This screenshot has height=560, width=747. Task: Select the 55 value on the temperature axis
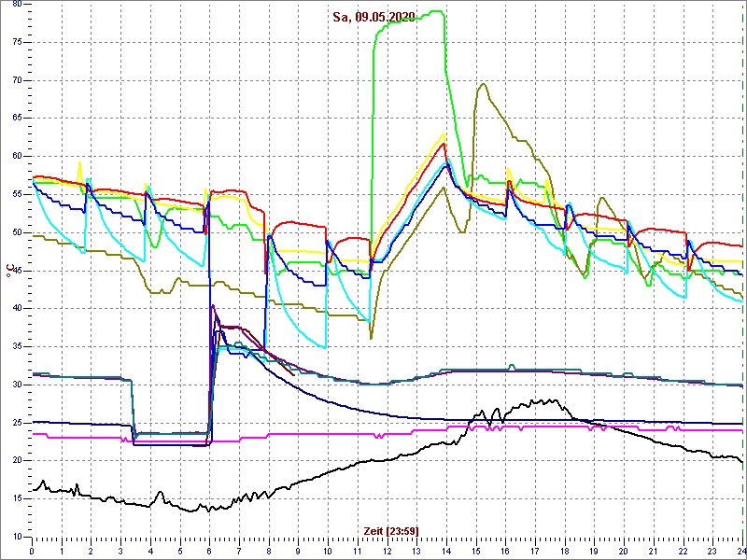tap(15, 195)
